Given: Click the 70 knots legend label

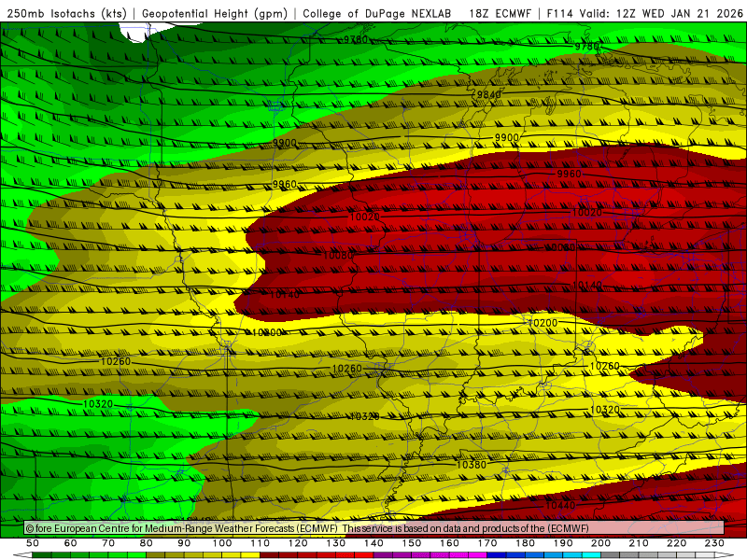Looking at the screenshot, I should 108,543.
